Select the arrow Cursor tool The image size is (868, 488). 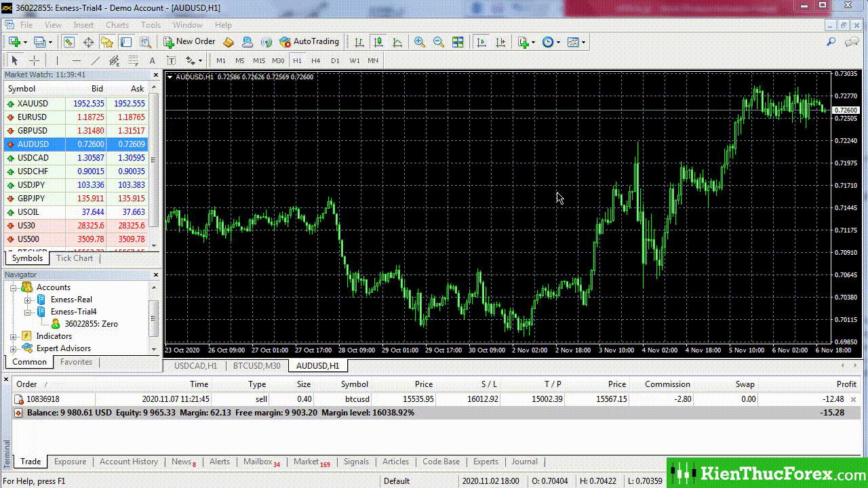[x=15, y=60]
